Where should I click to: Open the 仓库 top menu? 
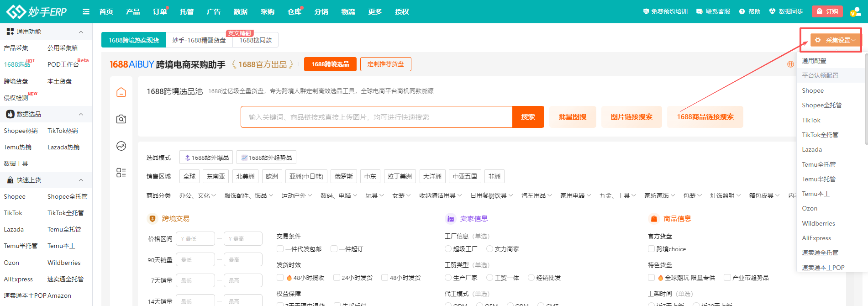[295, 11]
